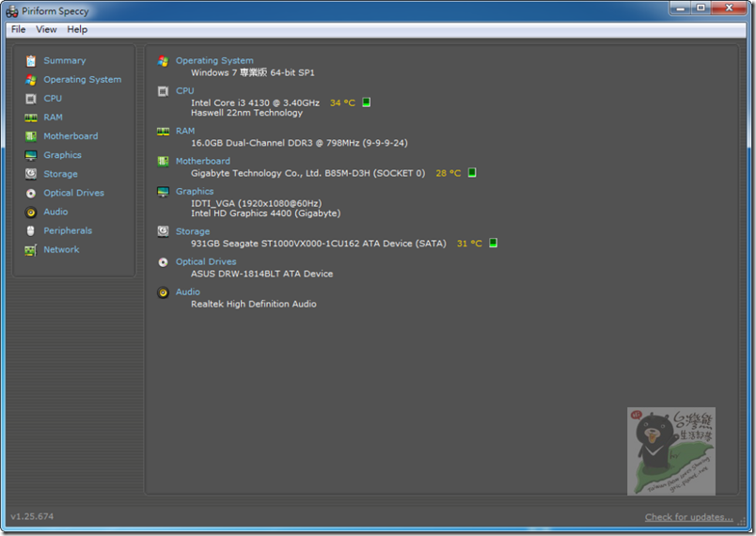Click the monitor icon beside Graphics heading
The image size is (756, 536).
click(163, 192)
